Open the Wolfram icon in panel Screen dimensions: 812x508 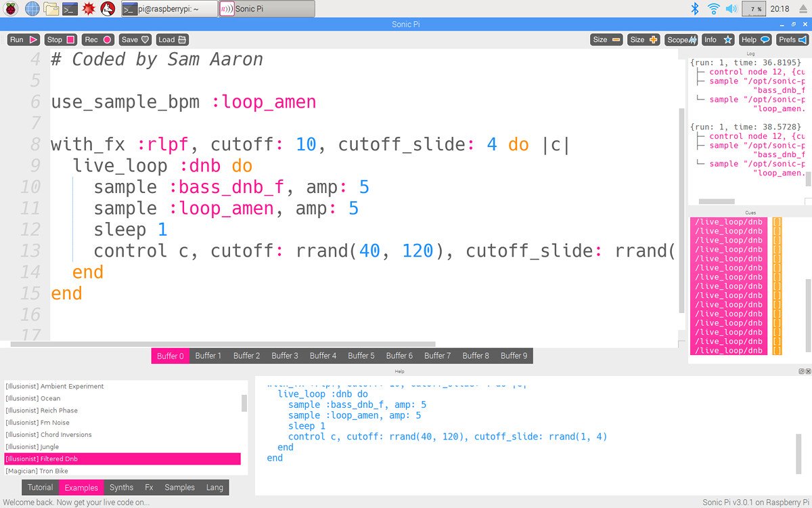tap(108, 9)
